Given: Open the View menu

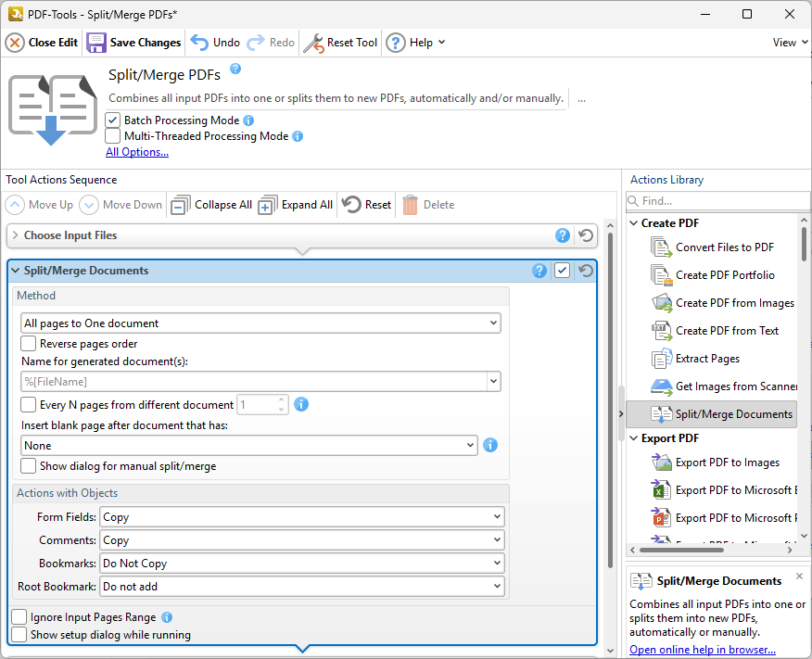Looking at the screenshot, I should (x=790, y=43).
